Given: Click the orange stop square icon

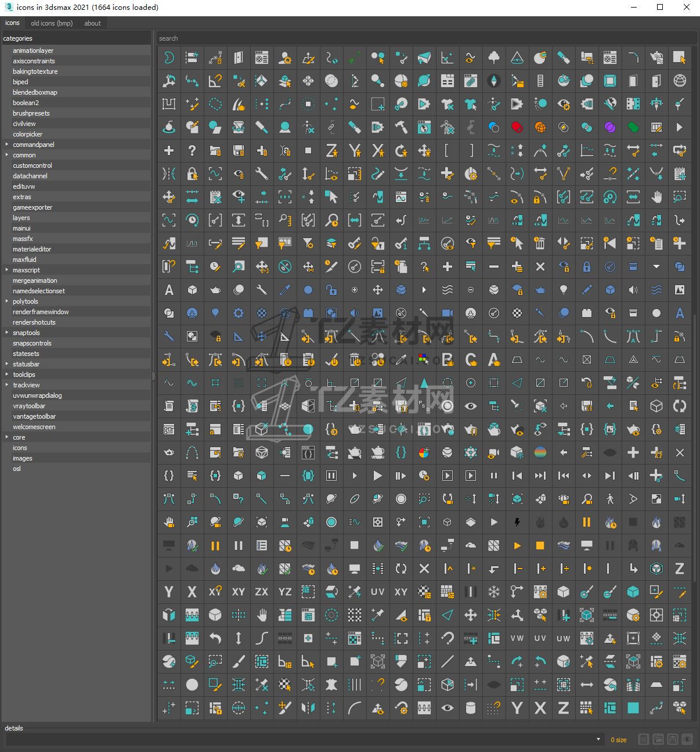Looking at the screenshot, I should pyautogui.click(x=540, y=545).
